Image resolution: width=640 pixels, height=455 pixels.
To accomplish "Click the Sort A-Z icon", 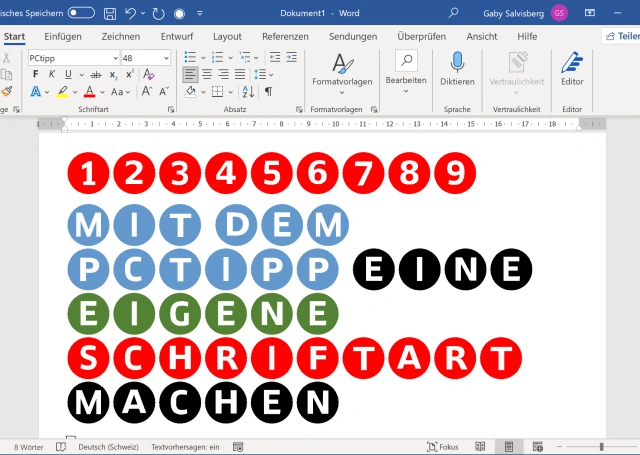I will click(x=248, y=91).
